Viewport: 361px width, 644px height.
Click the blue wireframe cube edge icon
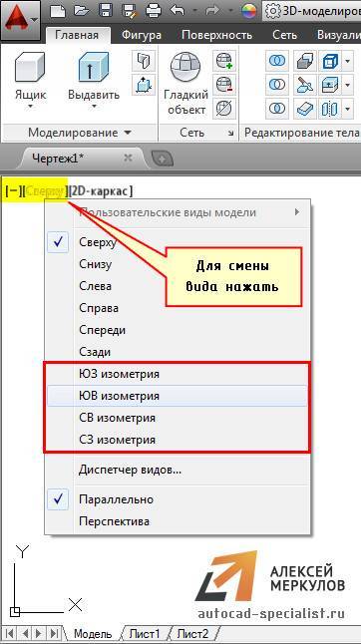click(x=330, y=62)
